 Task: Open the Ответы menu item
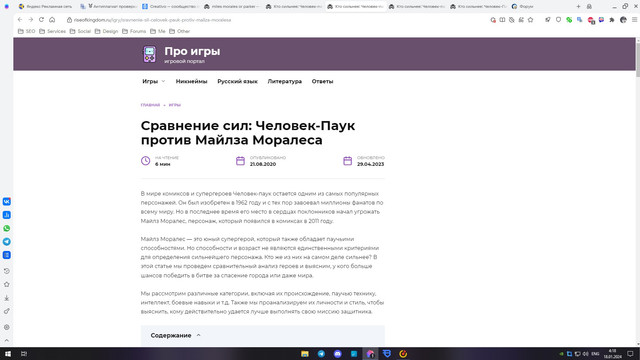pyautogui.click(x=322, y=81)
